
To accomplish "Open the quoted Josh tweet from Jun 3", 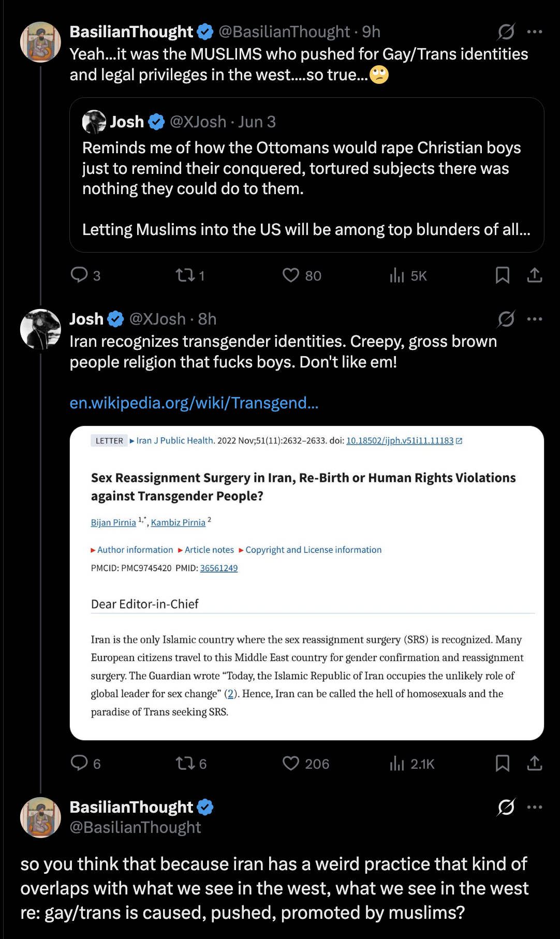I will click(307, 175).
